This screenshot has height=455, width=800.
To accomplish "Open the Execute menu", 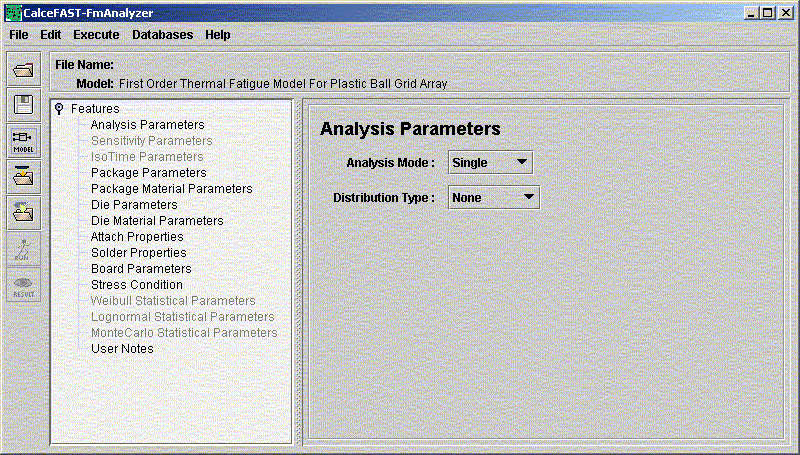I will pyautogui.click(x=96, y=34).
